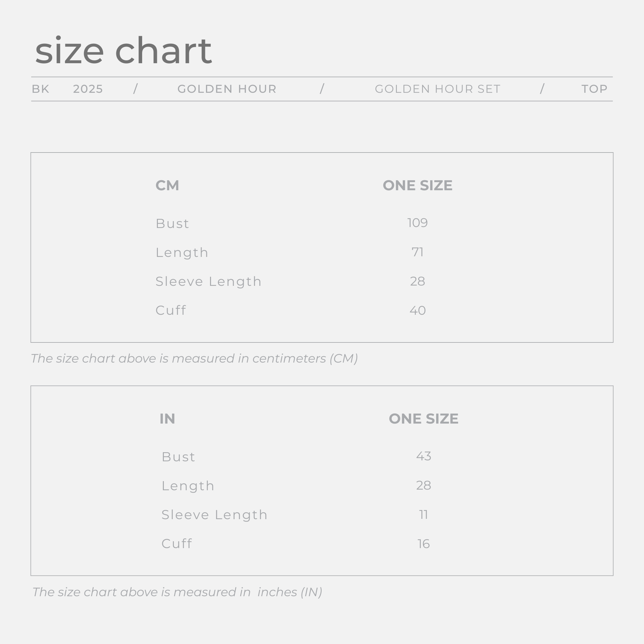Click the Length label in the inches table
Viewport: 644px width, 644px height.
pyautogui.click(x=188, y=486)
